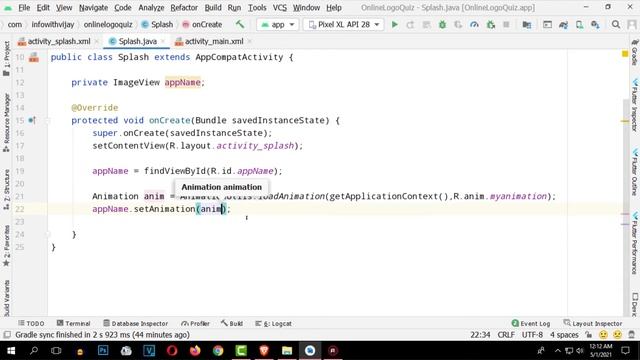Open the Run Anything window icon

pos(547,24)
